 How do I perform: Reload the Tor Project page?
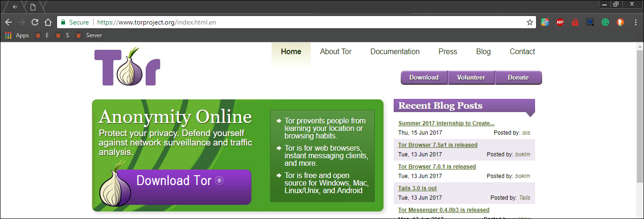(x=34, y=22)
